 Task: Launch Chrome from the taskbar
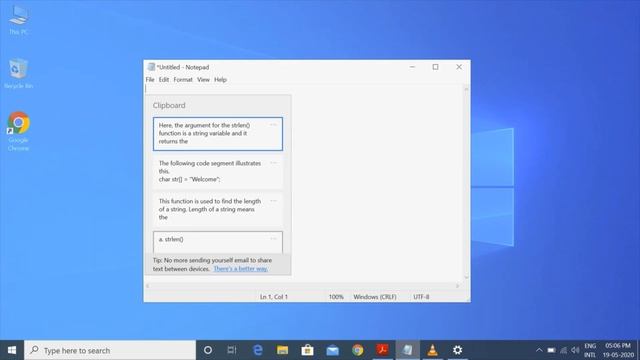(358, 350)
